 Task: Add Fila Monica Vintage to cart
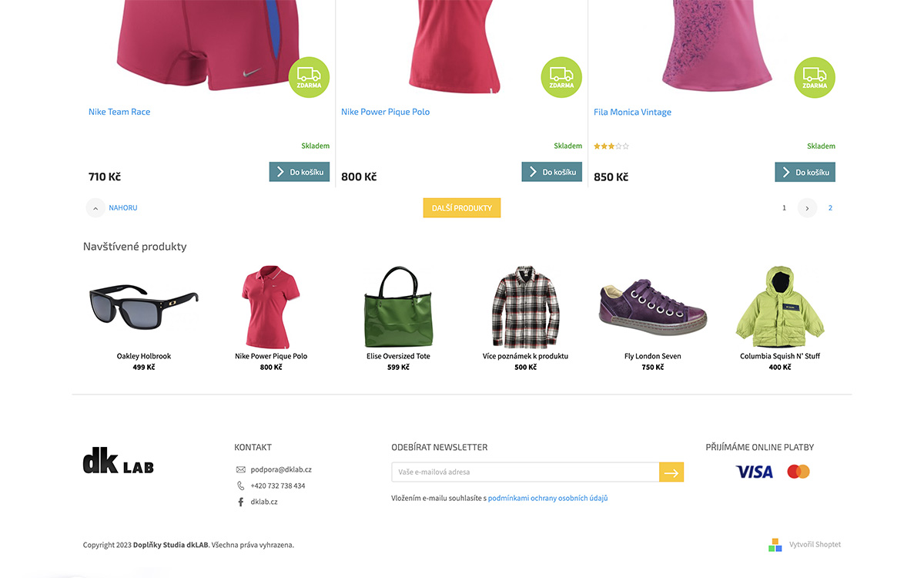pyautogui.click(x=805, y=172)
